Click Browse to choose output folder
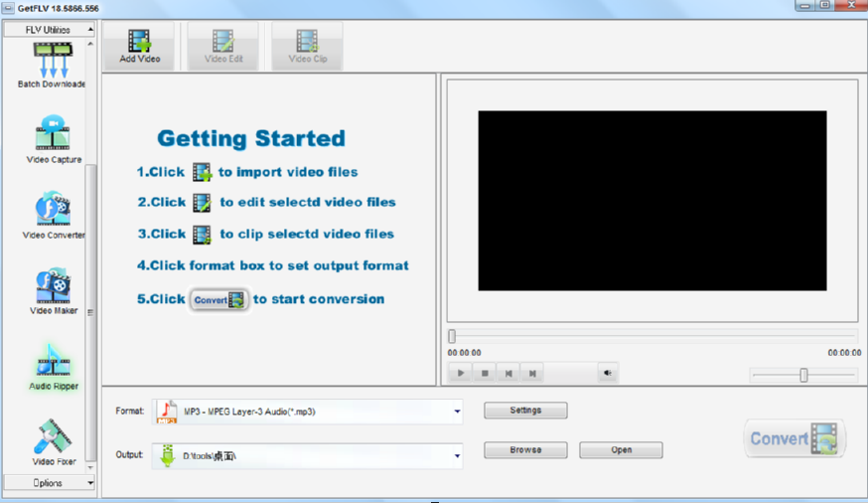 click(525, 450)
